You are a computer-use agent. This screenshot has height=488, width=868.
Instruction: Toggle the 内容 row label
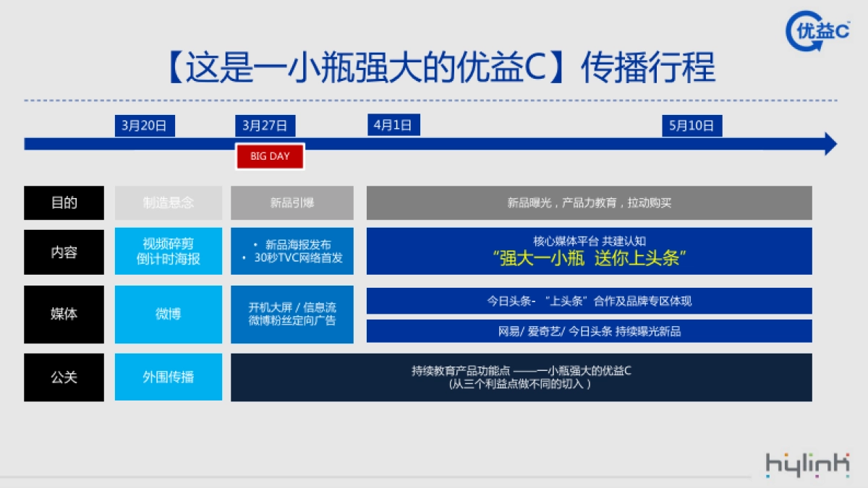[64, 252]
